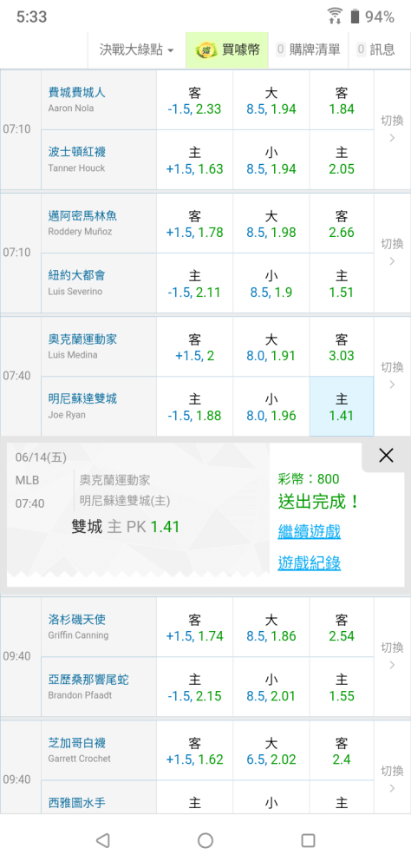This screenshot has width=411, height=868.
Task: Select 大 8.5, 1.98 over option
Action: (271, 224)
